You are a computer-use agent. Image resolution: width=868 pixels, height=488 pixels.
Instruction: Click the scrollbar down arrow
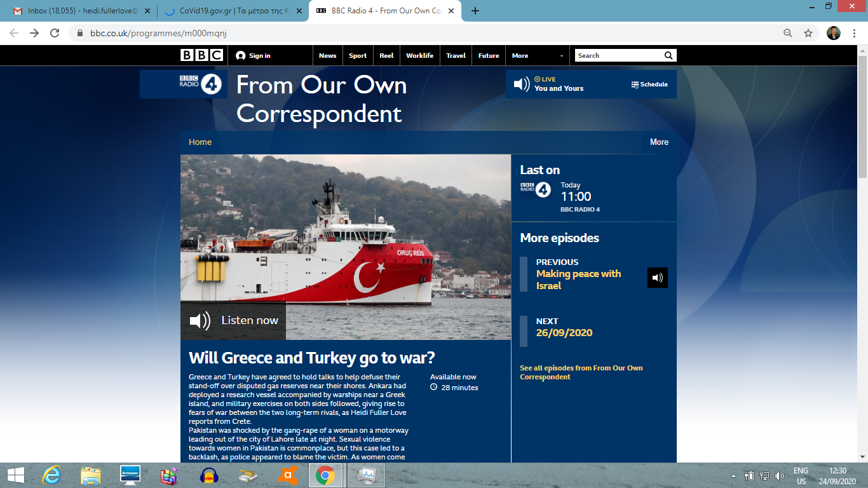[862, 457]
